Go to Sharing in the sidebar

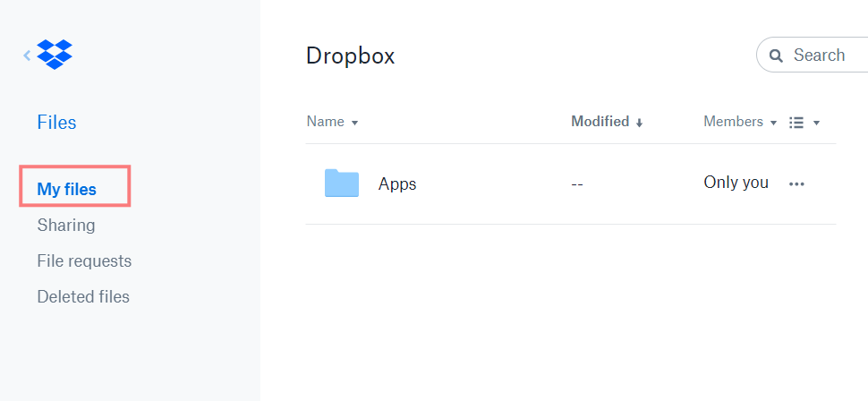pos(66,226)
